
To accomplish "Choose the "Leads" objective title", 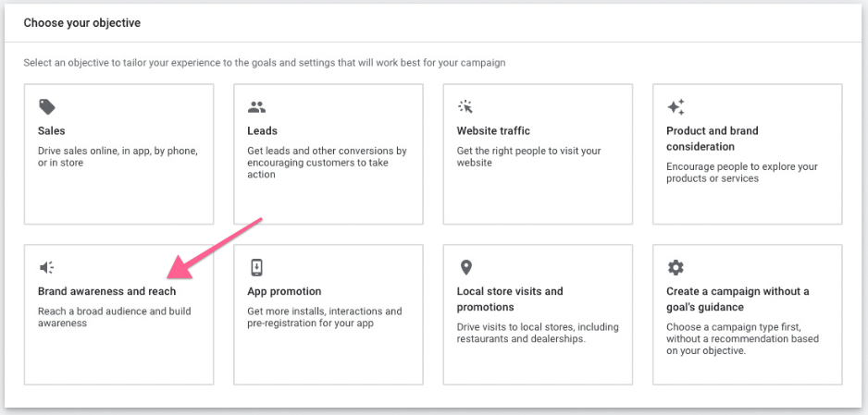I will [x=262, y=131].
